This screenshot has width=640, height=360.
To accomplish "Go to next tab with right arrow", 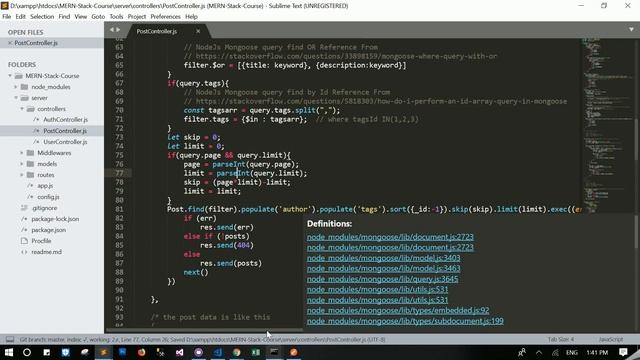I will tap(118, 30).
